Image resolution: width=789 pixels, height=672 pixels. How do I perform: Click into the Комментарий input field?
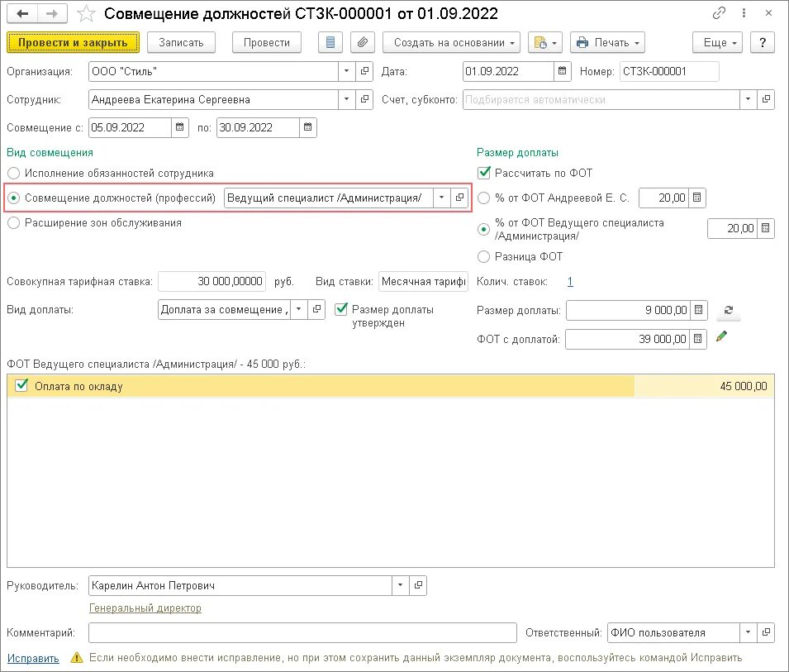[x=302, y=632]
